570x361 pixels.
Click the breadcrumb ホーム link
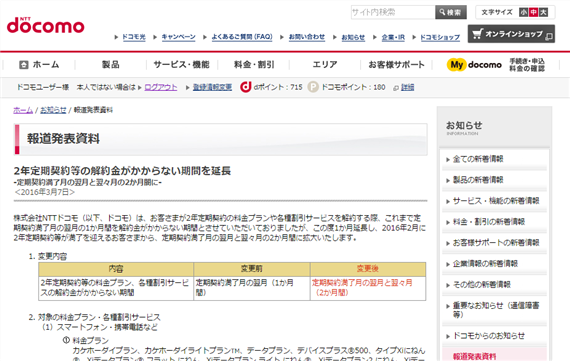click(23, 110)
